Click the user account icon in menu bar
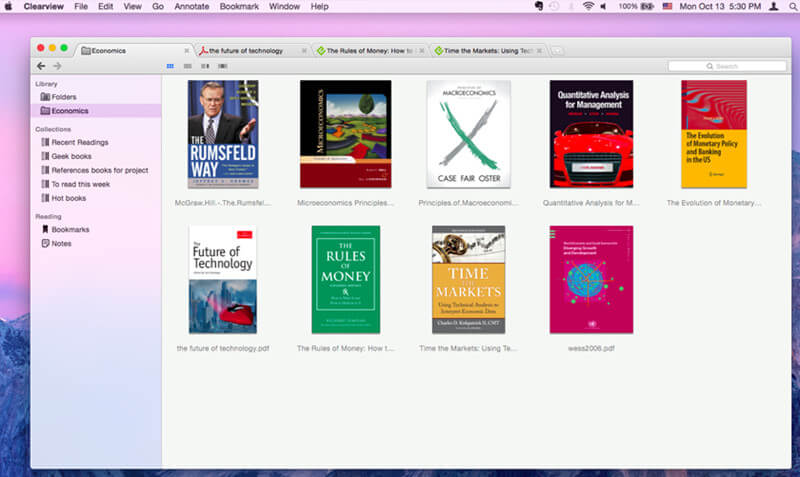 pos(774,6)
